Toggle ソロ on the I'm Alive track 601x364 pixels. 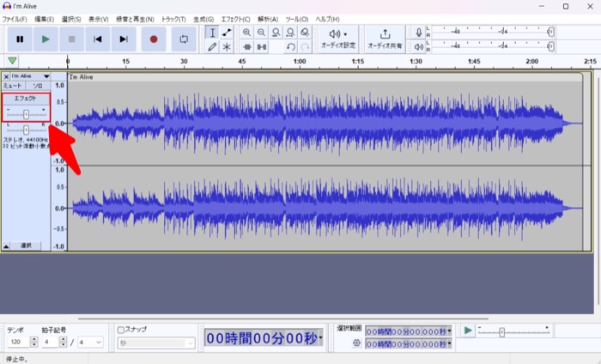(38, 86)
